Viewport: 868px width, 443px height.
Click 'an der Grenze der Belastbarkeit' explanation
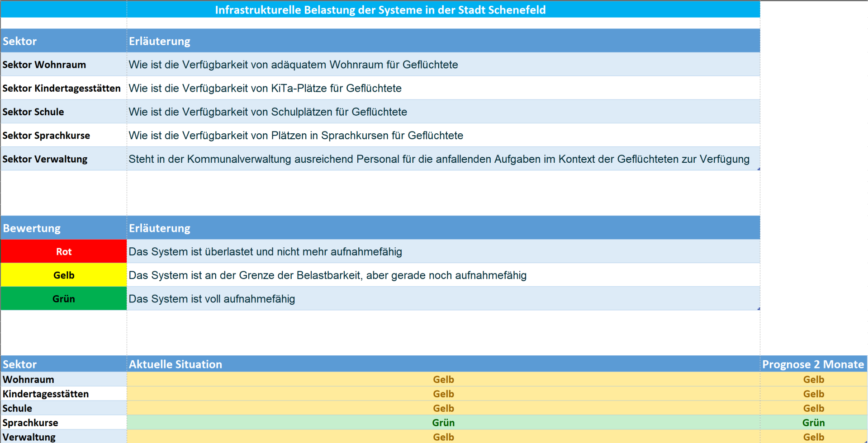click(443, 275)
